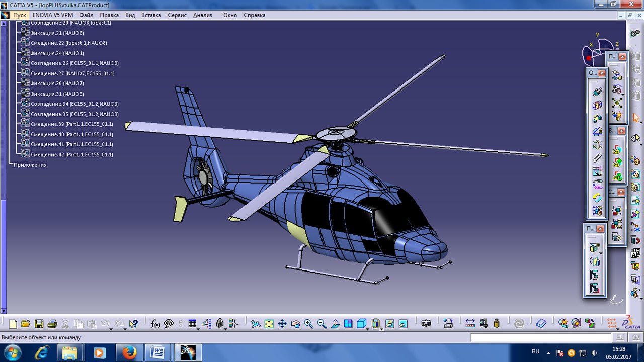The image size is (644, 362).
Task: Click the command input field in status bar
Action: [542, 338]
